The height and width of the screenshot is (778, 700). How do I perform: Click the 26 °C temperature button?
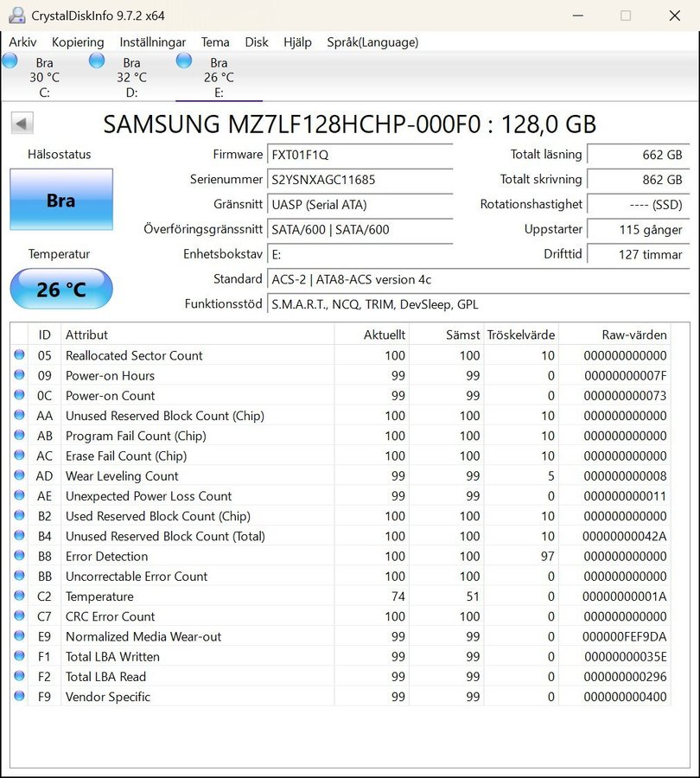60,290
